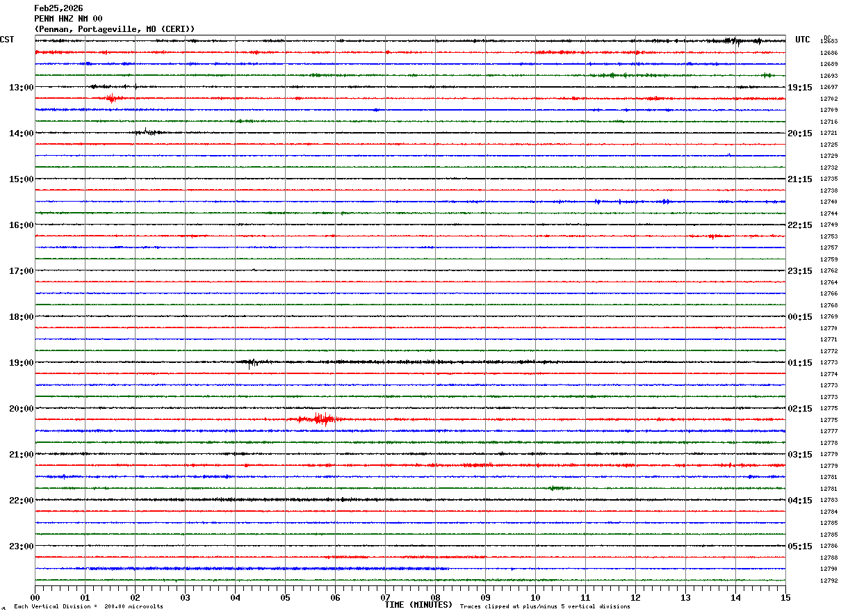Select the Penman, Portageville, MO (CERI) label

(115, 29)
